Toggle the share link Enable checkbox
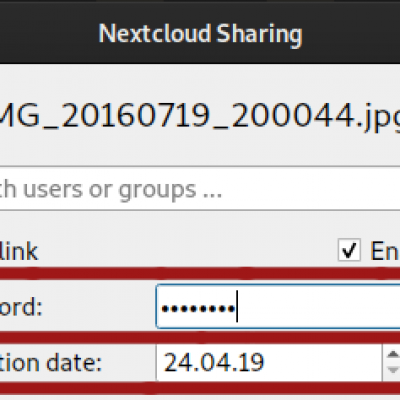The height and width of the screenshot is (400, 400). [x=349, y=250]
